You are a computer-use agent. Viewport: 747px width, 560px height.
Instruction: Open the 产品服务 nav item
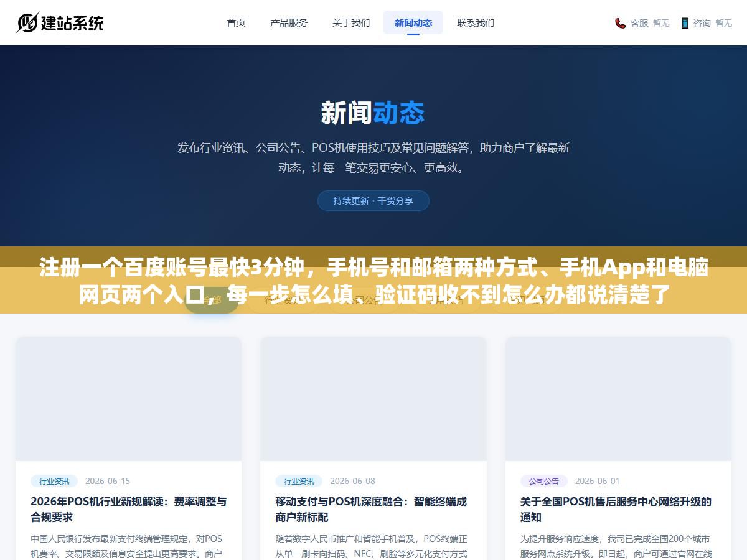(289, 22)
